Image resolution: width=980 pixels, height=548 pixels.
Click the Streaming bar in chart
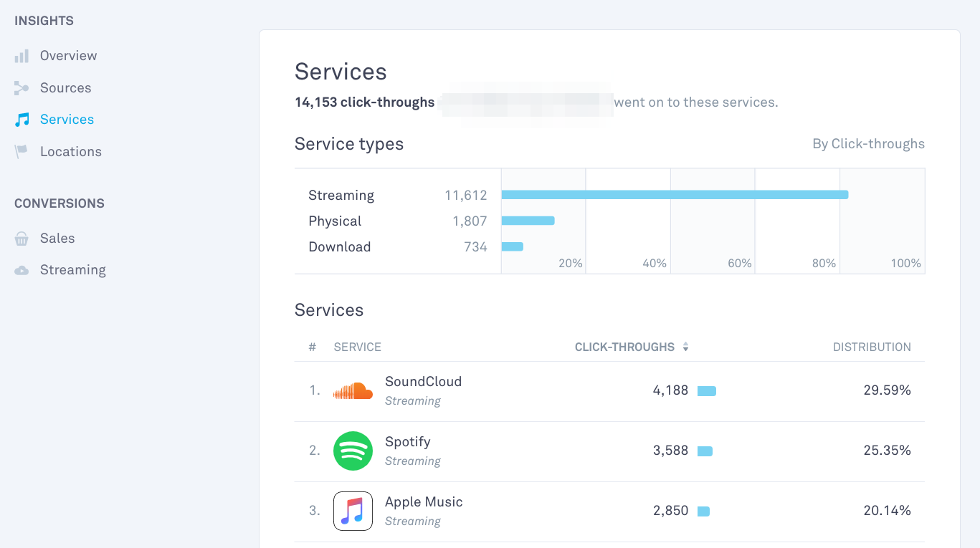coord(674,195)
